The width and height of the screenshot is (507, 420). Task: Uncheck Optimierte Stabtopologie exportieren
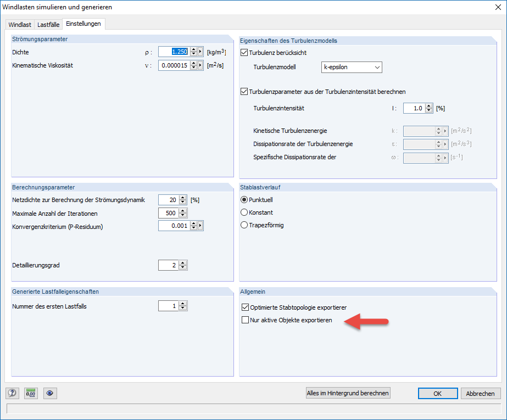[x=245, y=307]
